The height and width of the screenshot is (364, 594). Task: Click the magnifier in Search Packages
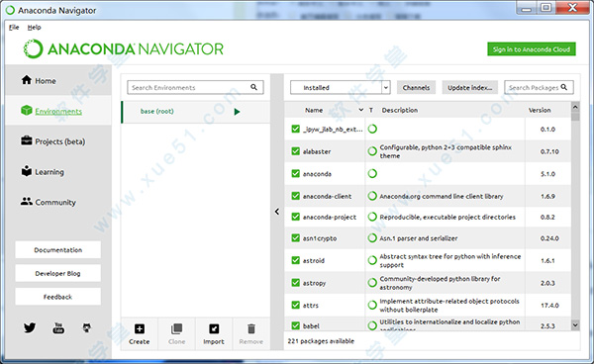pyautogui.click(x=563, y=87)
